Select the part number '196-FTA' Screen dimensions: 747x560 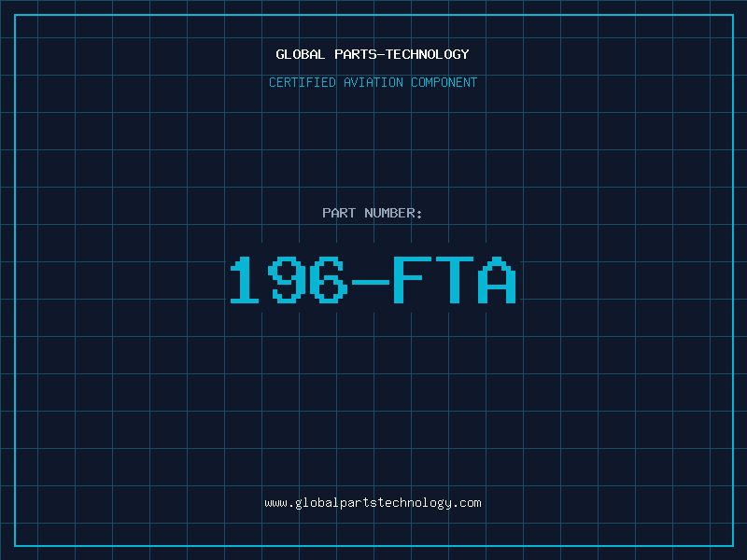tap(373, 279)
